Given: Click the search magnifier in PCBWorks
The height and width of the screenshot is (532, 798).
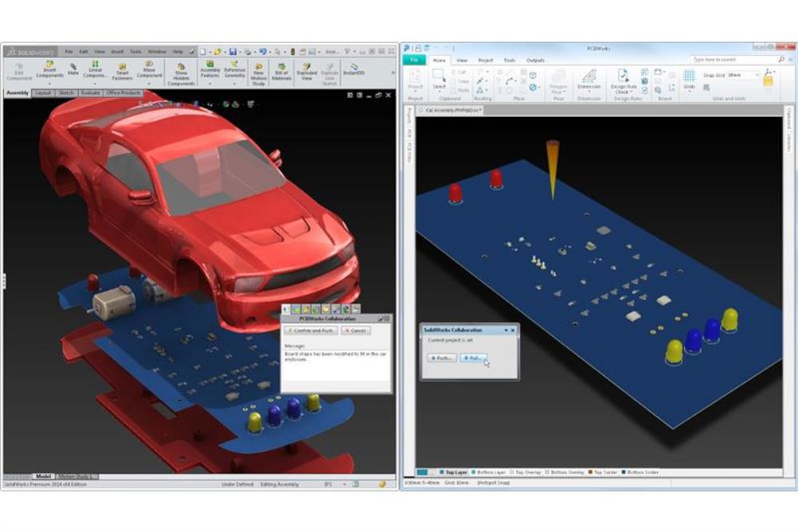Looking at the screenshot, I should [780, 60].
